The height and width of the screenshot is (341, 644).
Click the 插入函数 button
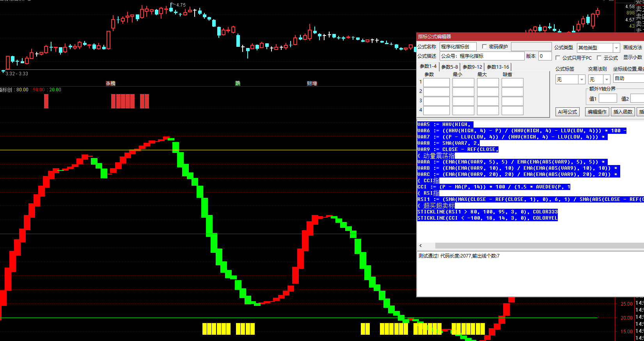(623, 112)
